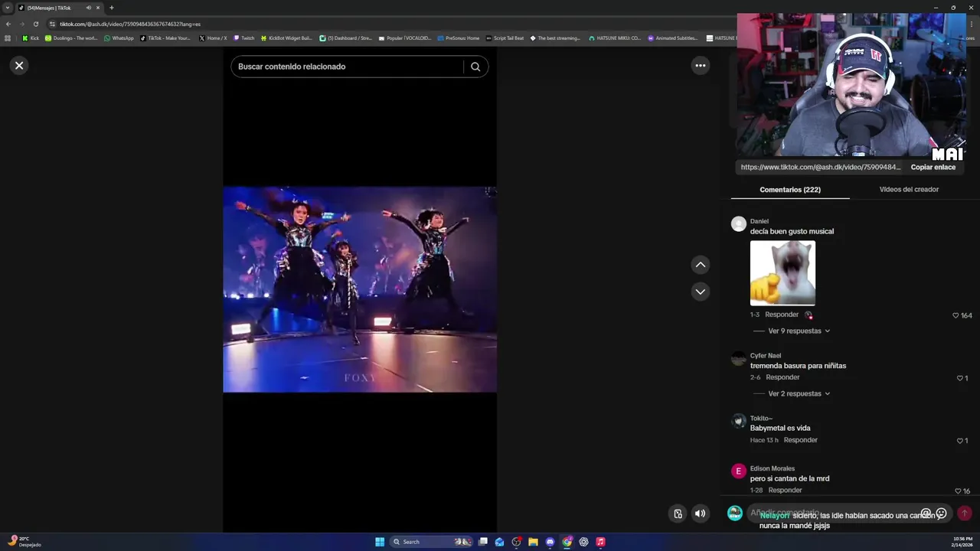This screenshot has height=551, width=980.
Task: Like Cyfer Nael's comment heart
Action: 959,378
